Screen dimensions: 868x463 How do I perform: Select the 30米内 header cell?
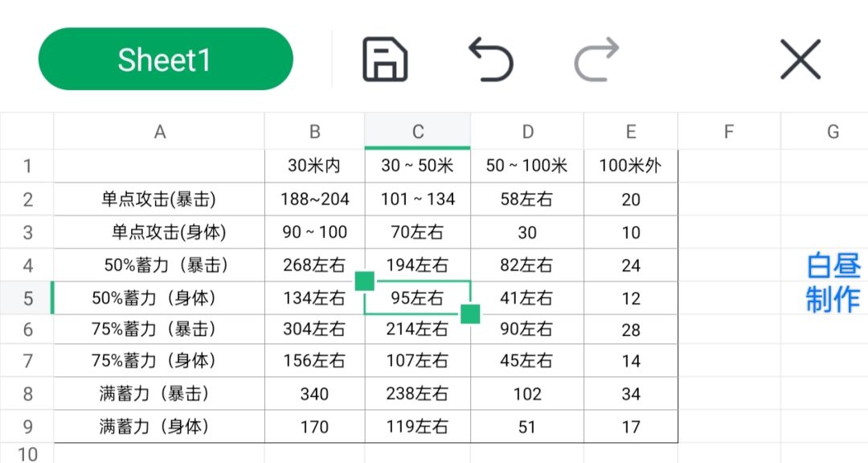click(314, 166)
